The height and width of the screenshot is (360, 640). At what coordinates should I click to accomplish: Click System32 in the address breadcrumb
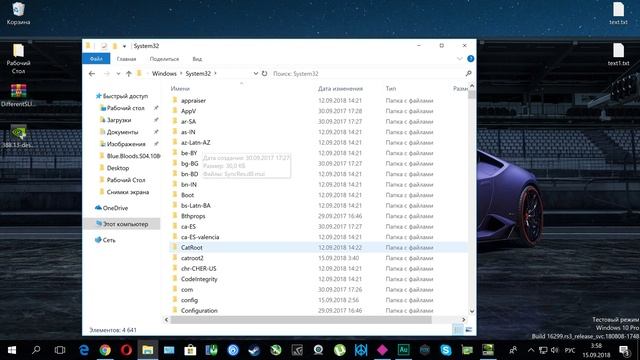(198, 73)
